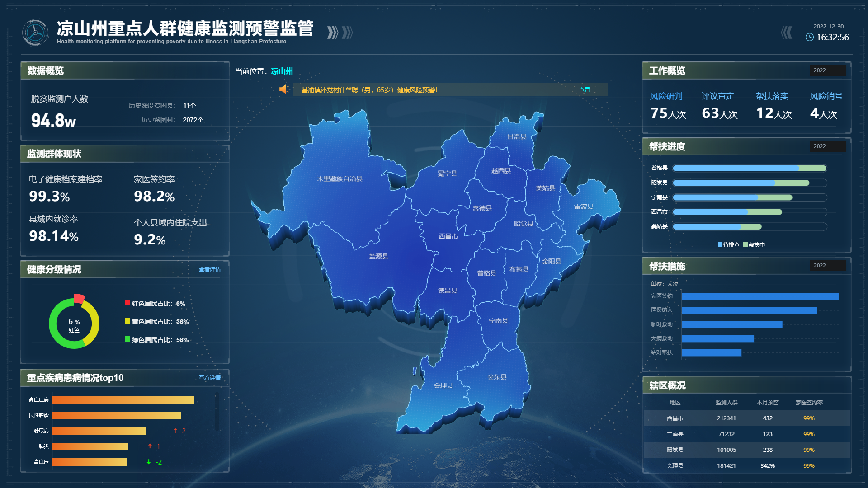The width and height of the screenshot is (868, 488).
Task: Click the speaker alert announcement icon
Action: (284, 89)
